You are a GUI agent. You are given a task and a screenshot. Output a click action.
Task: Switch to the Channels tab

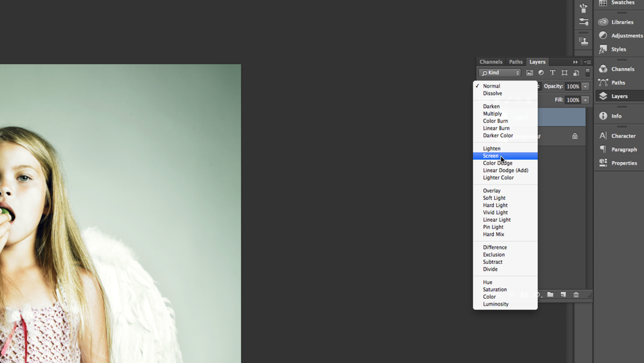click(x=491, y=62)
